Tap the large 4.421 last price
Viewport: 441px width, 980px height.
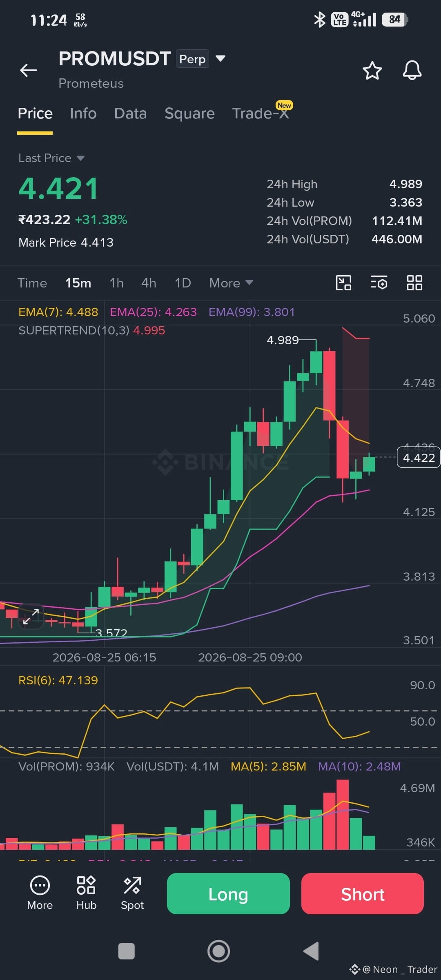58,189
